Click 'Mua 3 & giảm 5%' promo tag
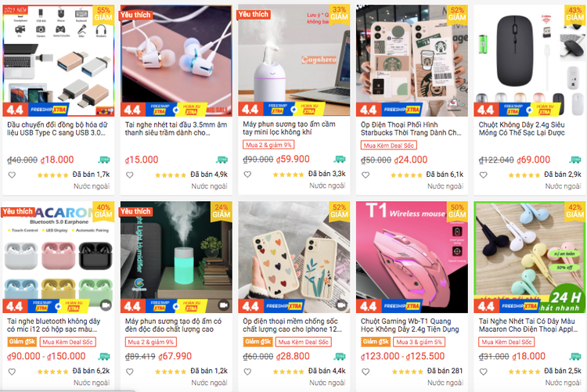Image resolution: width=587 pixels, height=392 pixels. 419,342
